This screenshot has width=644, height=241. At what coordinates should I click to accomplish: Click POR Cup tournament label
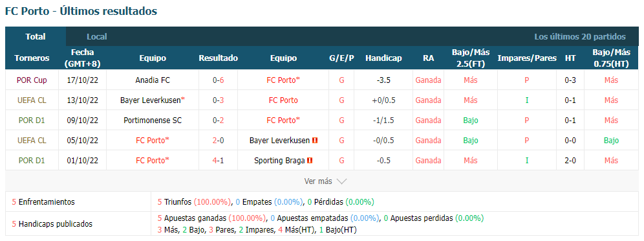[x=32, y=80]
